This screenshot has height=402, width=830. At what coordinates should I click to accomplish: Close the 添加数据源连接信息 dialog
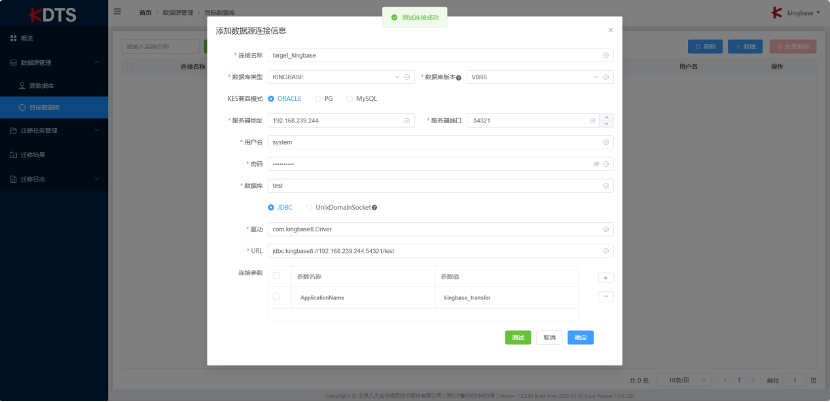pos(610,30)
